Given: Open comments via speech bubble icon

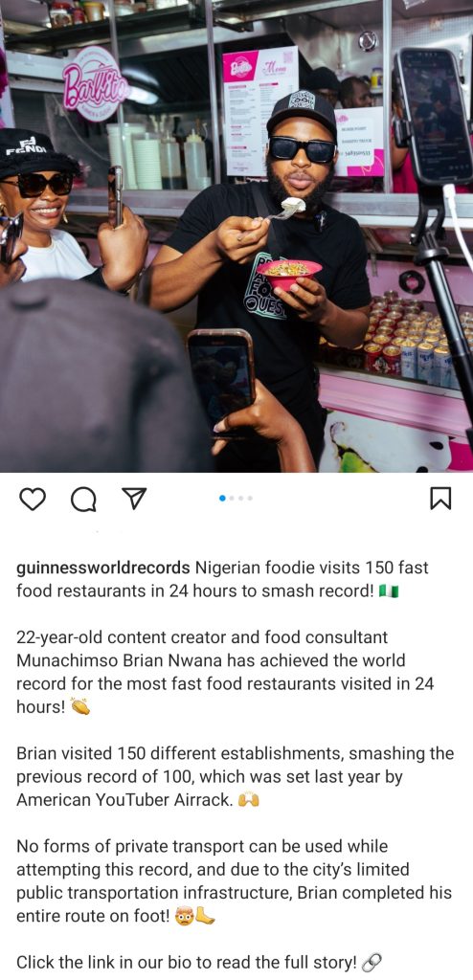Looking at the screenshot, I should click(x=83, y=499).
